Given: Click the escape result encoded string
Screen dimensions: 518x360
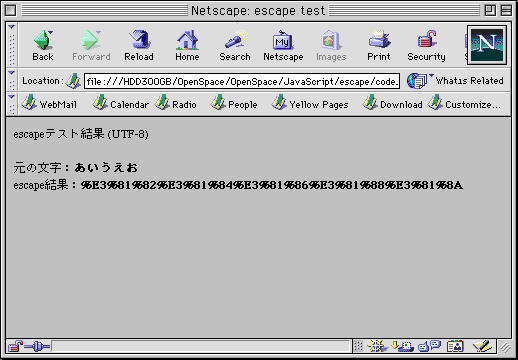Looking at the screenshot, I should tap(272, 185).
